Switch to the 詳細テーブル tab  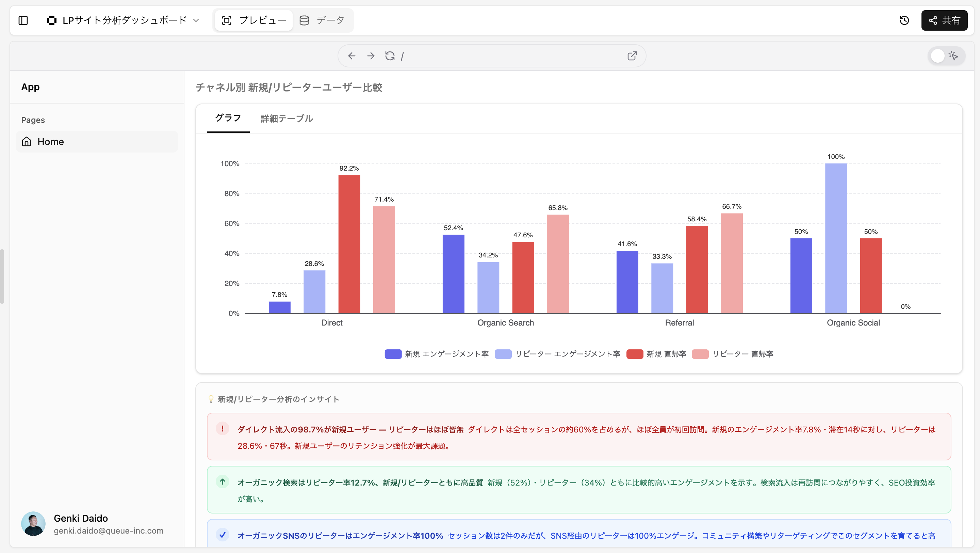pyautogui.click(x=287, y=118)
